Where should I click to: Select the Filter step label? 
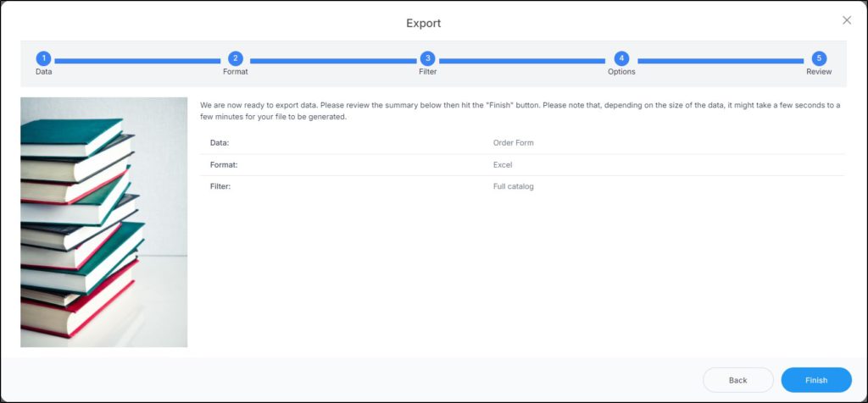point(428,72)
